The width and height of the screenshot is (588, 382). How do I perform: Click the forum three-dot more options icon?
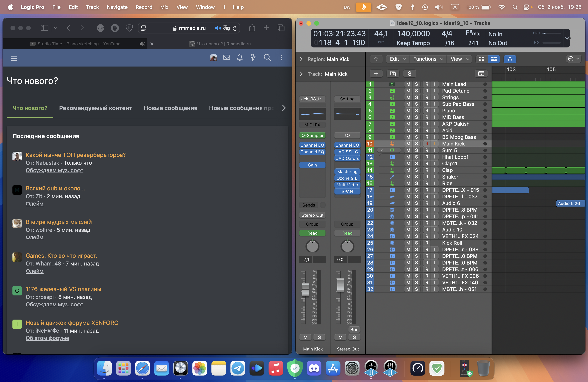pyautogui.click(x=281, y=58)
